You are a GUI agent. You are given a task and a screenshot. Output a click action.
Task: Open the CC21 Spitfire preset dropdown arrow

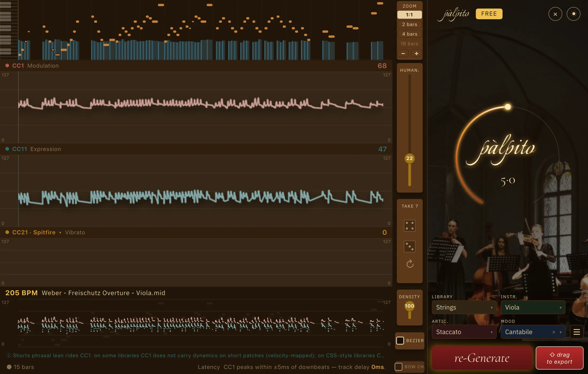[x=60, y=233]
